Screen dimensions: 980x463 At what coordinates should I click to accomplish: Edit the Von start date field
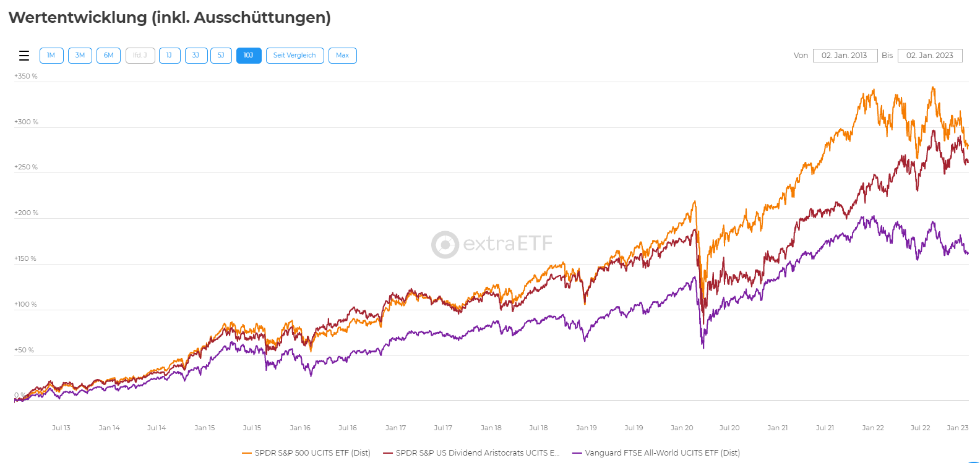[845, 56]
